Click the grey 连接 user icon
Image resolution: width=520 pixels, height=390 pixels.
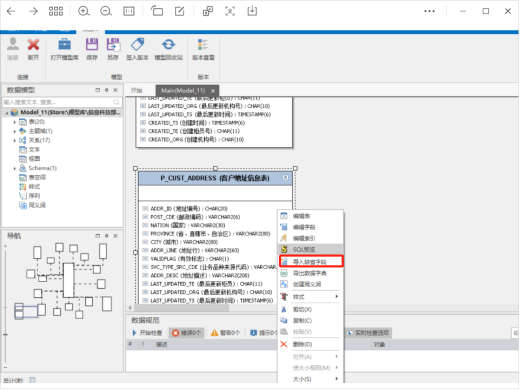point(13,44)
